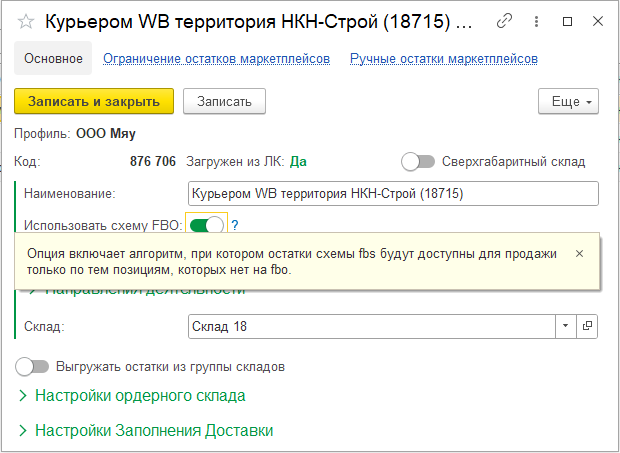Click the green Да status text
The height and width of the screenshot is (453, 620).
point(298,162)
